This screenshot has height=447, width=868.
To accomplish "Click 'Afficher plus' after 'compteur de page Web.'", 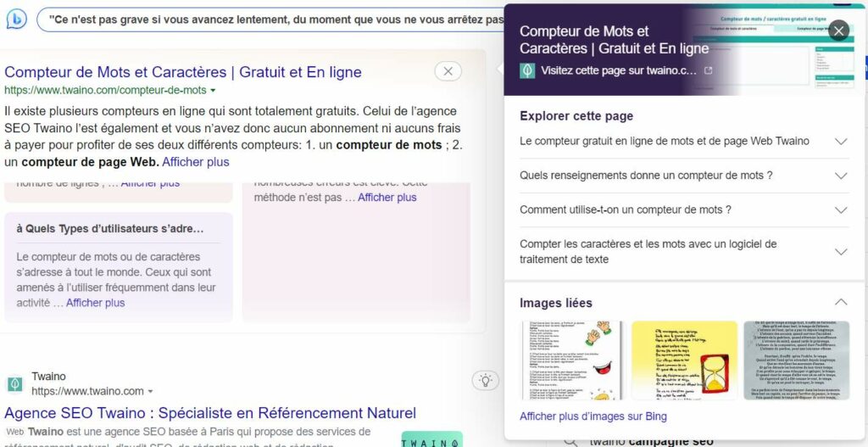I will [196, 162].
